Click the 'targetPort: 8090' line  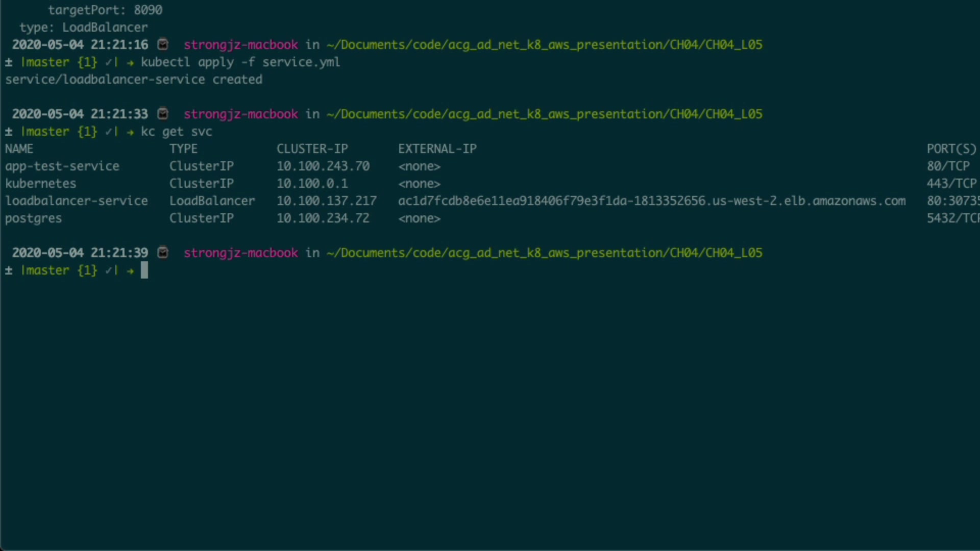(x=105, y=10)
